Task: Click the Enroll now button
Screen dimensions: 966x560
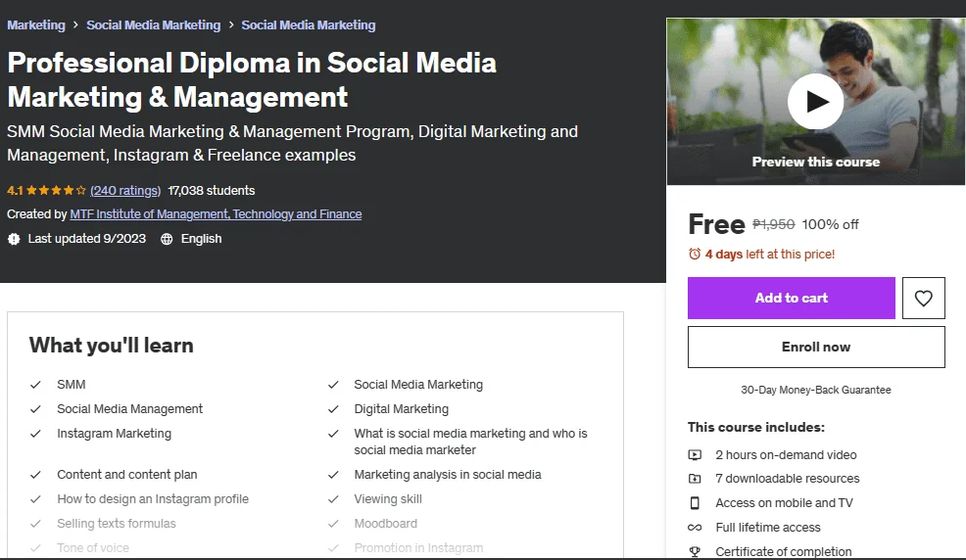Action: click(816, 348)
